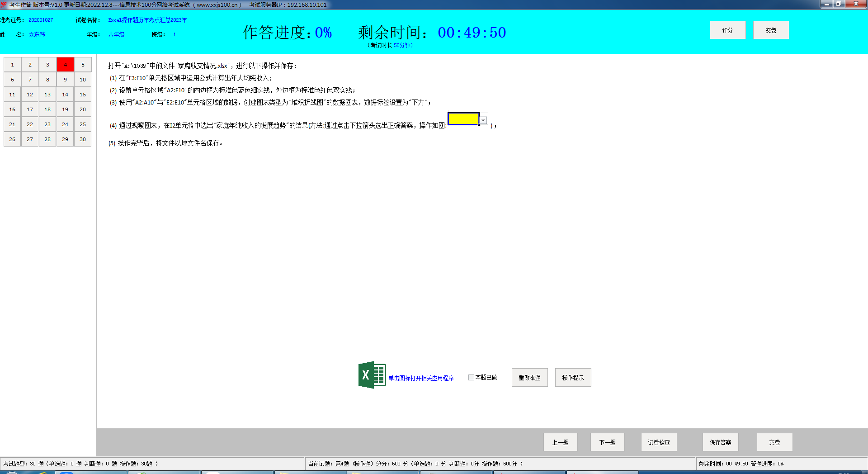Click the paper name Excel操作题历年考点汇总2023年
The height and width of the screenshot is (474, 868).
pyautogui.click(x=147, y=20)
